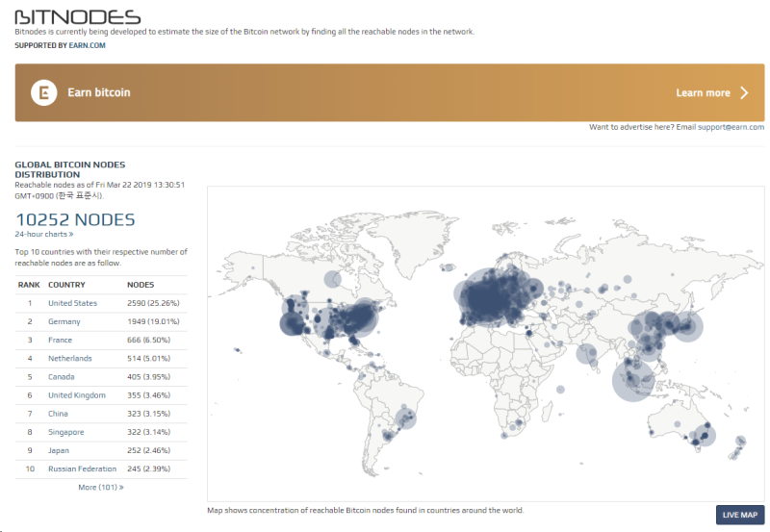This screenshot has width=770, height=532.
Task: Select the 1949 (19.01%) node count
Action: [x=153, y=321]
